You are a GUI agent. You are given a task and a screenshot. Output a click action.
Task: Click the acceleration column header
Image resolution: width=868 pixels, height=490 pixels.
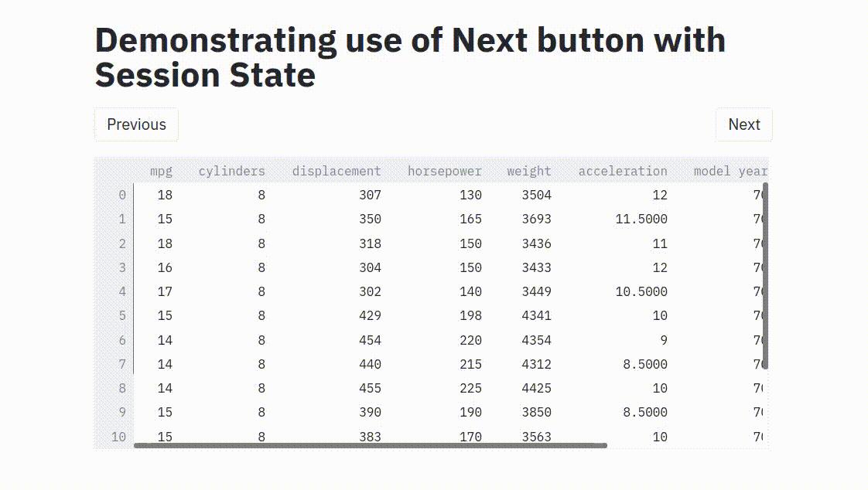[x=622, y=171]
